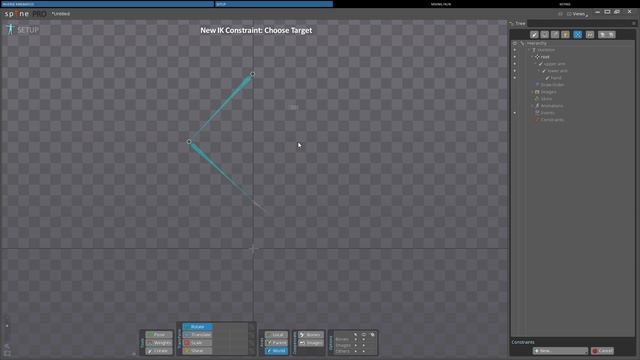Select the lower arm bone in tree
Viewport: 640px width, 360px height.
click(557, 71)
